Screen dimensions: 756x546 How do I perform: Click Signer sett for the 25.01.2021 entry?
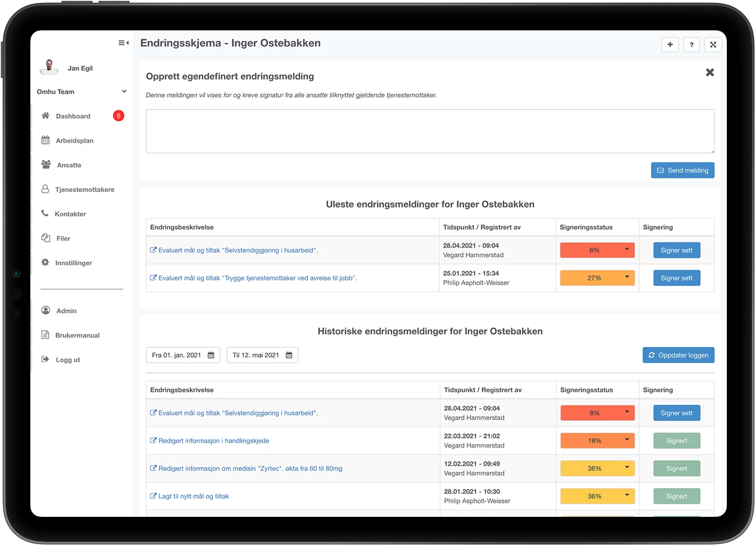pos(676,278)
